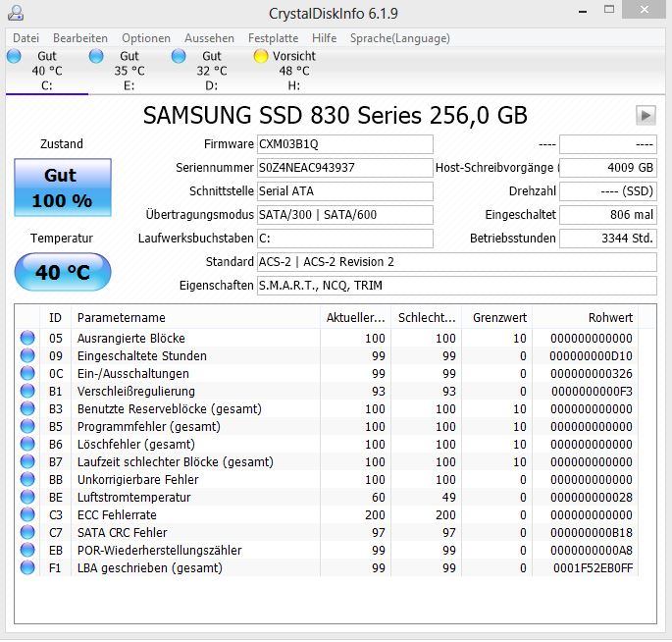The width and height of the screenshot is (672, 642).
Task: Select drive H: yellow Vorsicht orb
Action: [x=261, y=56]
